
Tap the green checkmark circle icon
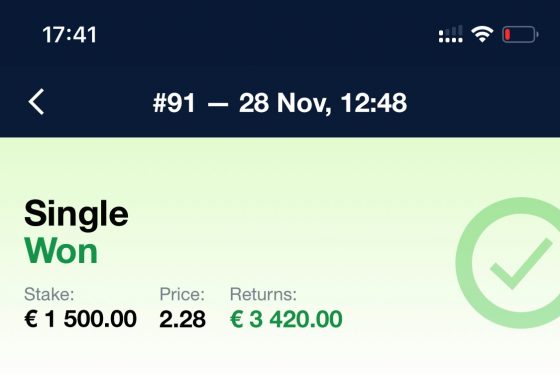(508, 263)
